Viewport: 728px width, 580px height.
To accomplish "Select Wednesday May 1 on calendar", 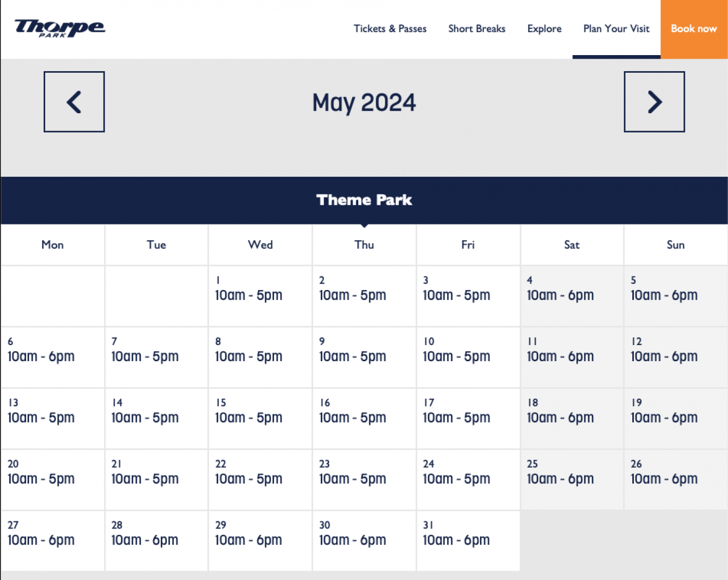I will [x=260, y=296].
